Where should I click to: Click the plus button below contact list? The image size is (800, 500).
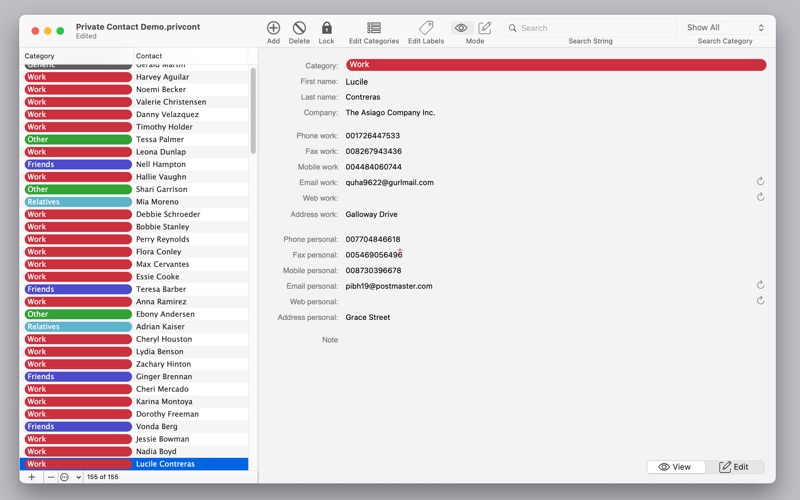[x=32, y=477]
